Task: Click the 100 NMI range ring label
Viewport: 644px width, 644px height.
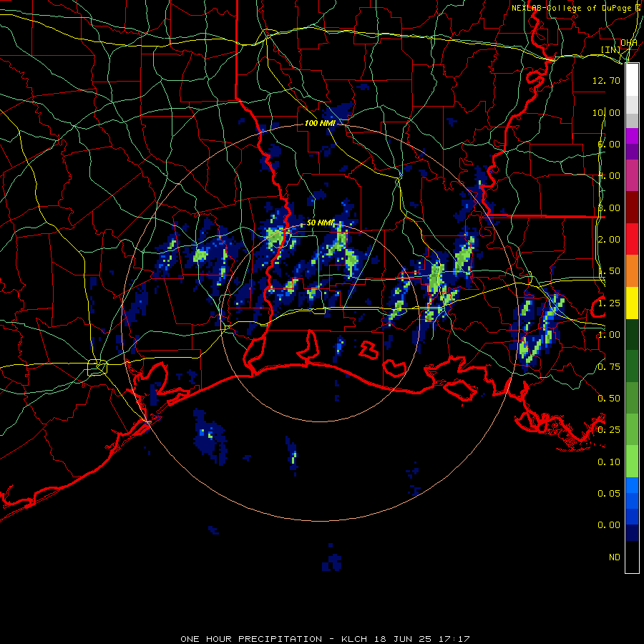Action: [x=320, y=123]
